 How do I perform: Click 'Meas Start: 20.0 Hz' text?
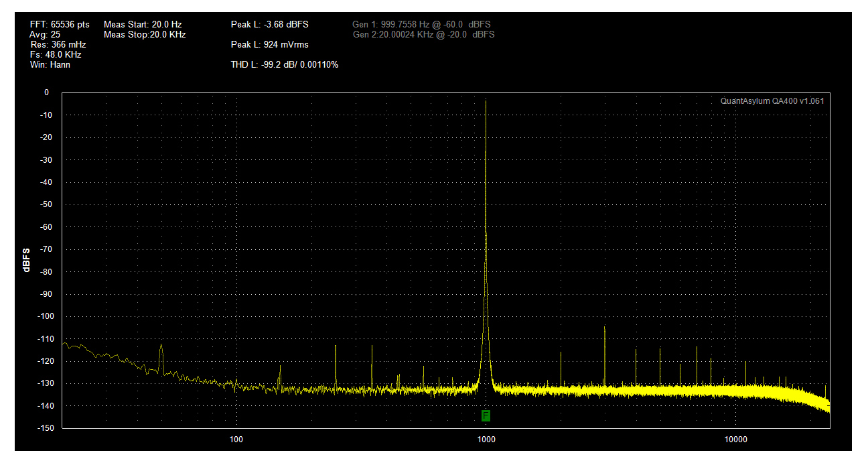[143, 24]
